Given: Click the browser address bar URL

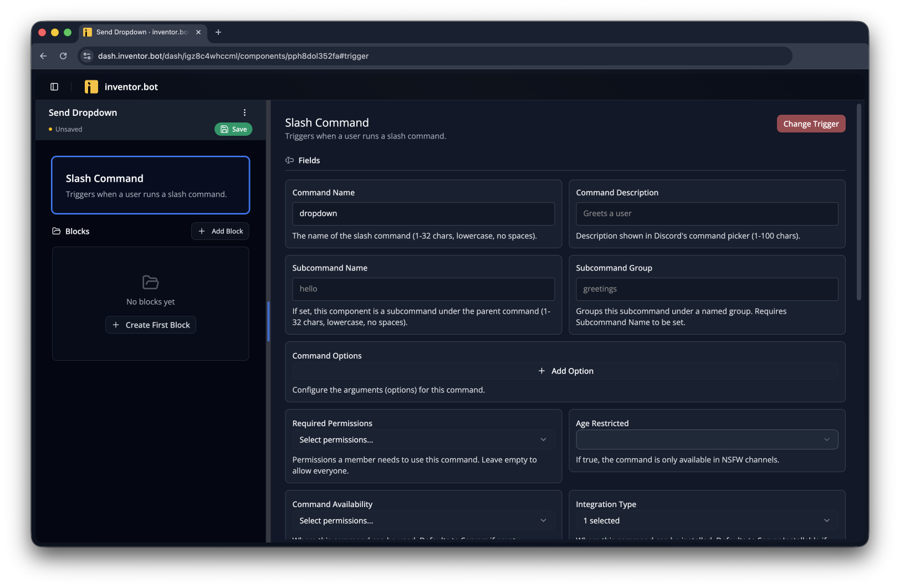Looking at the screenshot, I should pyautogui.click(x=233, y=56).
